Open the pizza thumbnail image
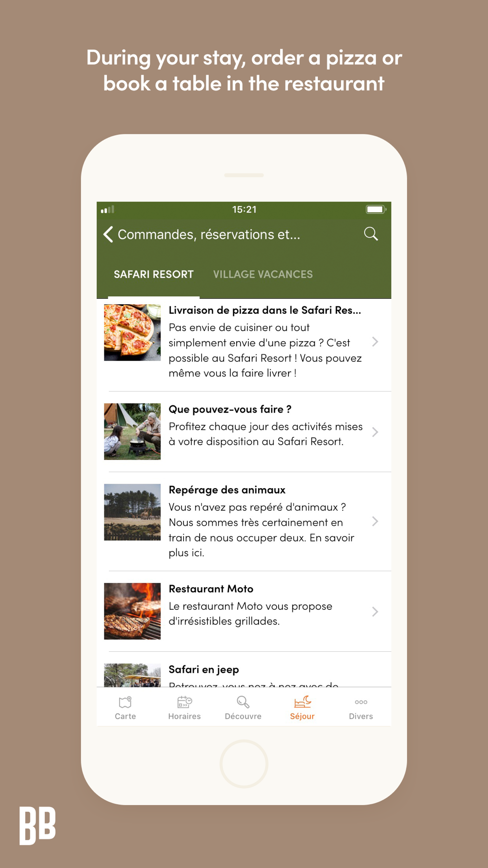Screen dimensions: 488x868 [132, 332]
